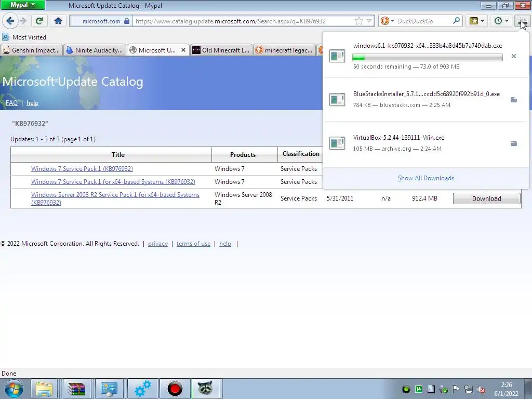Open the history clock dropdown
Image resolution: width=532 pixels, height=399 pixels.
coord(501,21)
